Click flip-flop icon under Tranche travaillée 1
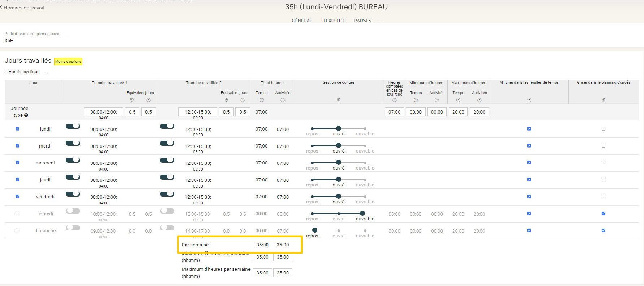The height and width of the screenshot is (286, 644). tap(132, 100)
